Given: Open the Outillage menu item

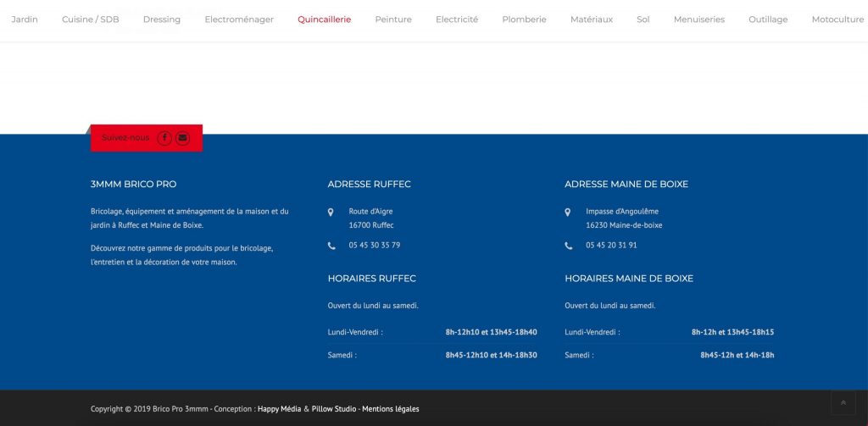Looking at the screenshot, I should pyautogui.click(x=768, y=19).
